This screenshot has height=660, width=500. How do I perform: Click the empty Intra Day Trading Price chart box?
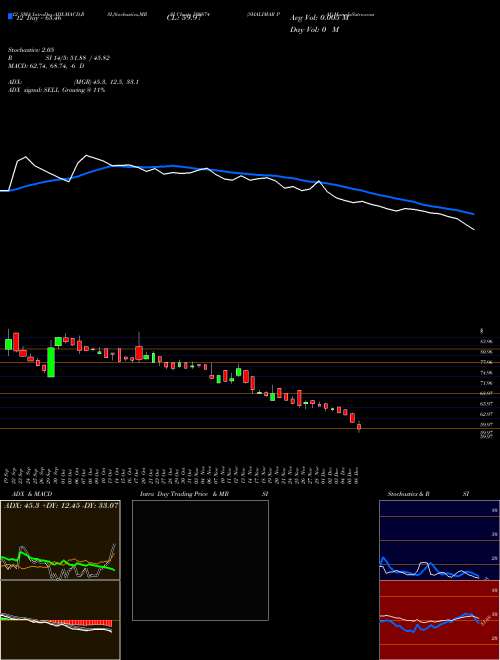click(200, 560)
